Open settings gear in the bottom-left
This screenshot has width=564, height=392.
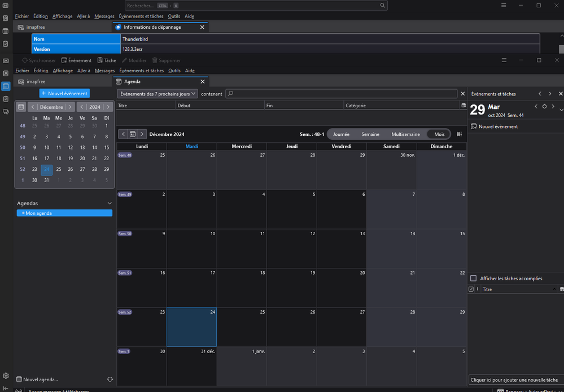6,376
